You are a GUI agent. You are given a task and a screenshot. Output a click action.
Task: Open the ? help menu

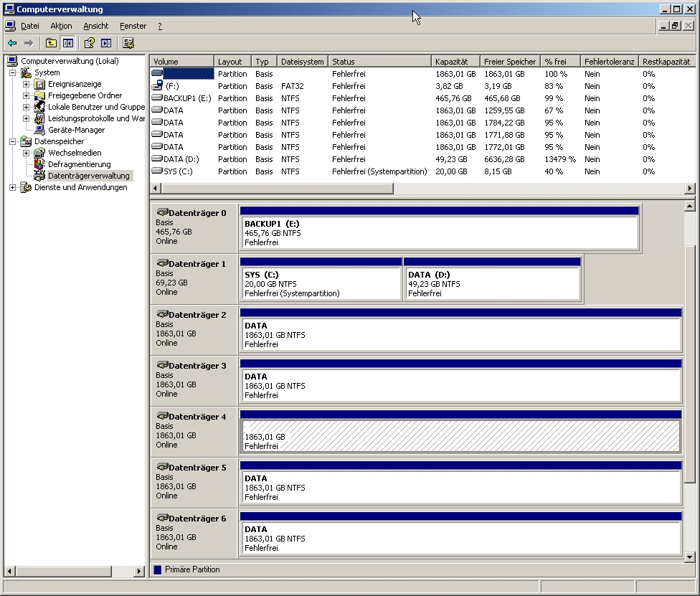pyautogui.click(x=160, y=26)
